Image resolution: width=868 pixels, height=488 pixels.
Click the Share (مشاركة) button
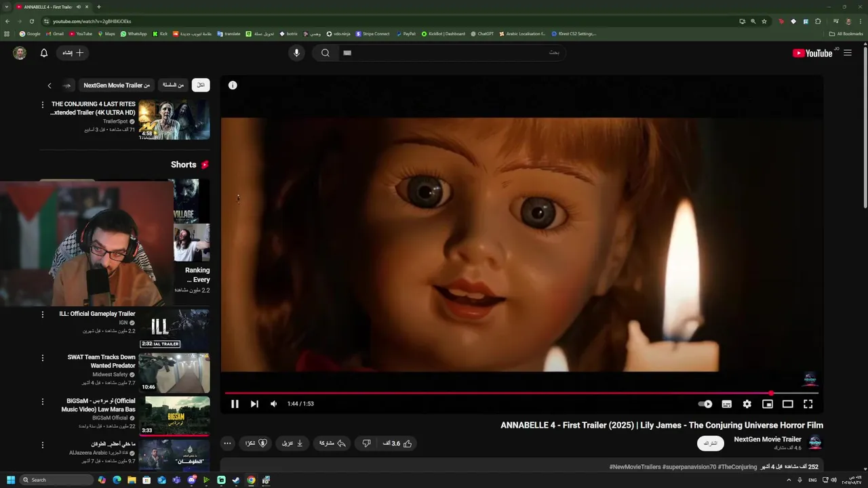coord(333,443)
